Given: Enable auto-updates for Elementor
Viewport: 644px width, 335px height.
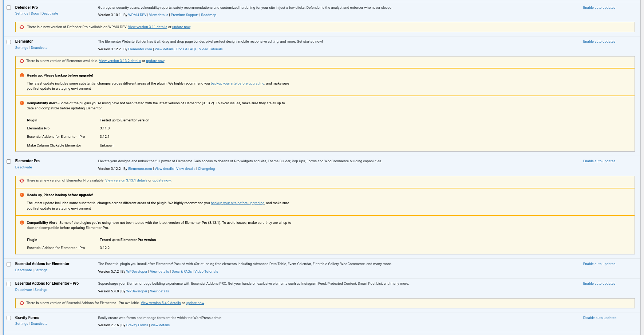Looking at the screenshot, I should 599,42.
